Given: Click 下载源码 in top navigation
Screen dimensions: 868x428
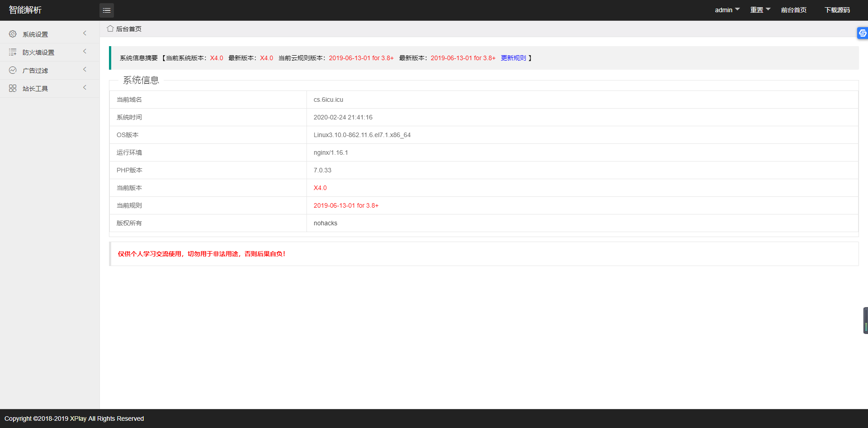Looking at the screenshot, I should [x=837, y=10].
